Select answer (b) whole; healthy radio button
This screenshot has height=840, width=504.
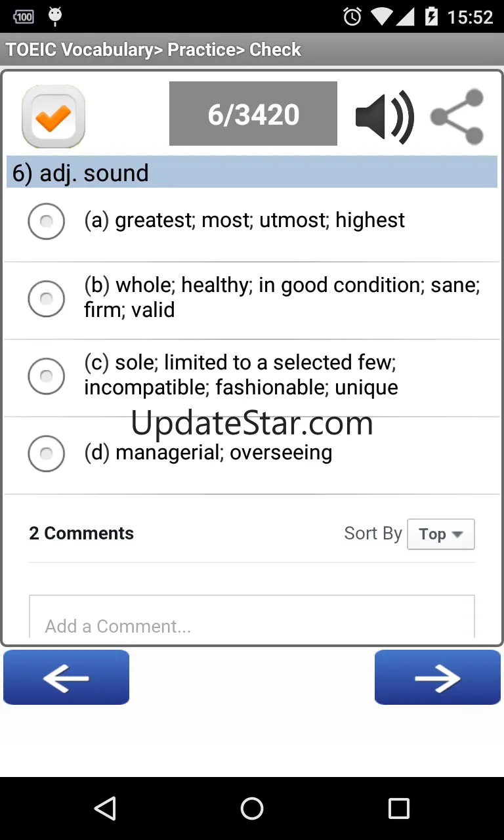pos(47,299)
